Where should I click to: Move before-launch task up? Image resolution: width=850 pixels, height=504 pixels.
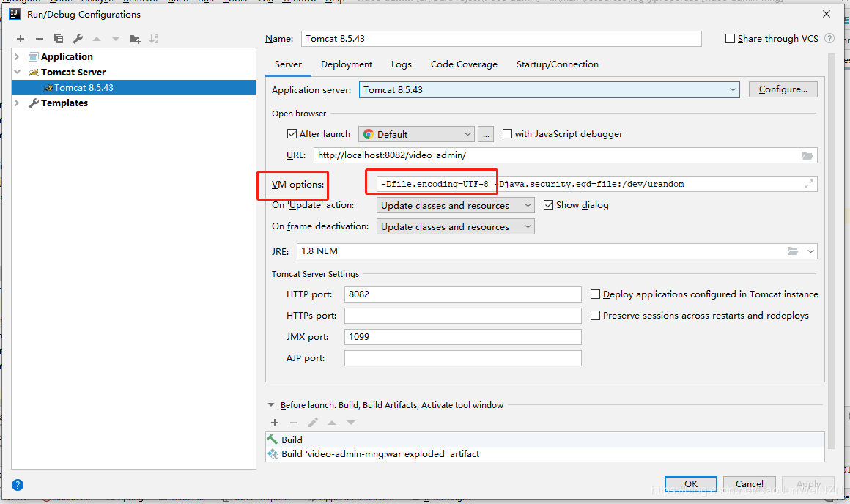tap(332, 423)
